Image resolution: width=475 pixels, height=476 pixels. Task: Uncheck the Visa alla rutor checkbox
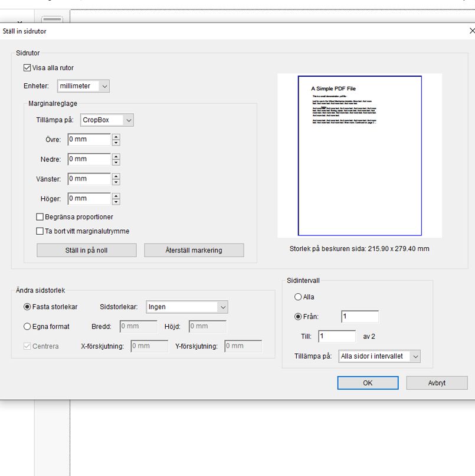coord(26,67)
